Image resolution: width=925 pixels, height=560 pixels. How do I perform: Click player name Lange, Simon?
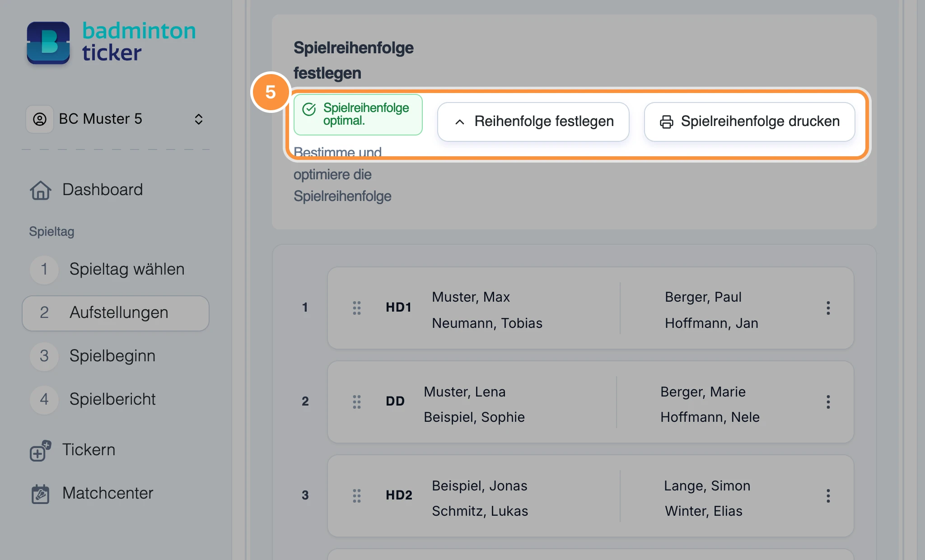707,486
